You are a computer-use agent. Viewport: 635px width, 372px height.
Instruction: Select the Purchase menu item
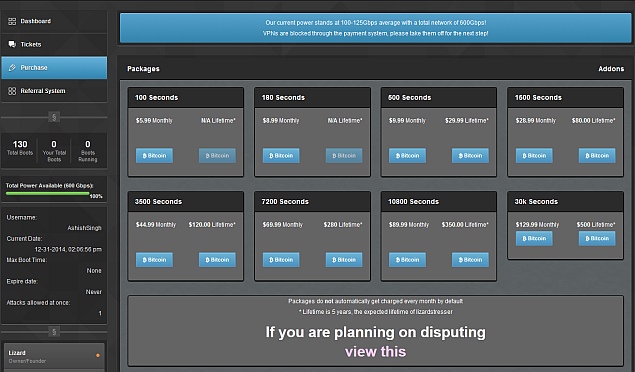pos(54,68)
